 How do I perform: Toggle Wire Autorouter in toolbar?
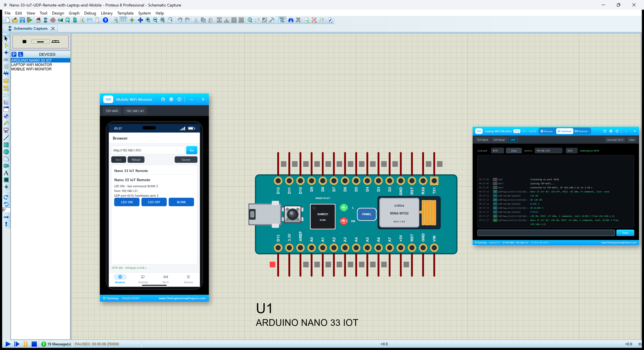pyautogui.click(x=282, y=20)
